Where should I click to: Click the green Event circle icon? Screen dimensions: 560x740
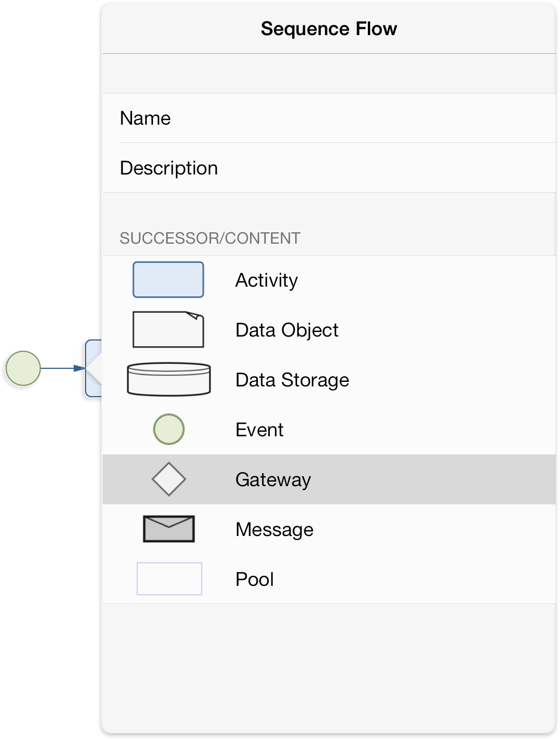point(169,429)
